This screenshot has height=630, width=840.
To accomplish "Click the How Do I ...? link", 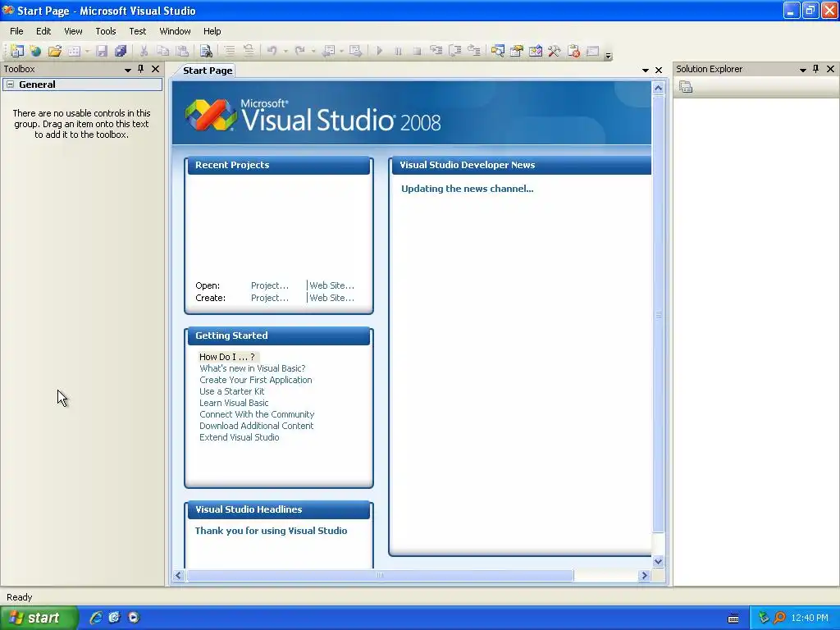I will tap(227, 357).
